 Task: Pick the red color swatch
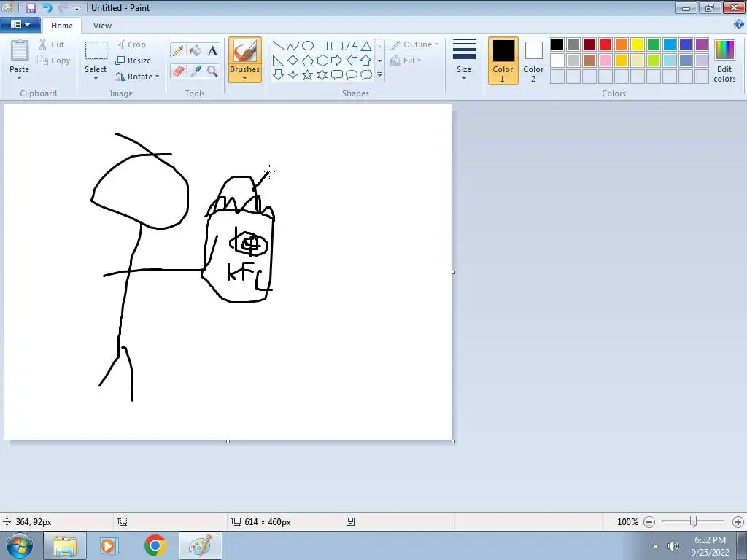click(x=605, y=44)
